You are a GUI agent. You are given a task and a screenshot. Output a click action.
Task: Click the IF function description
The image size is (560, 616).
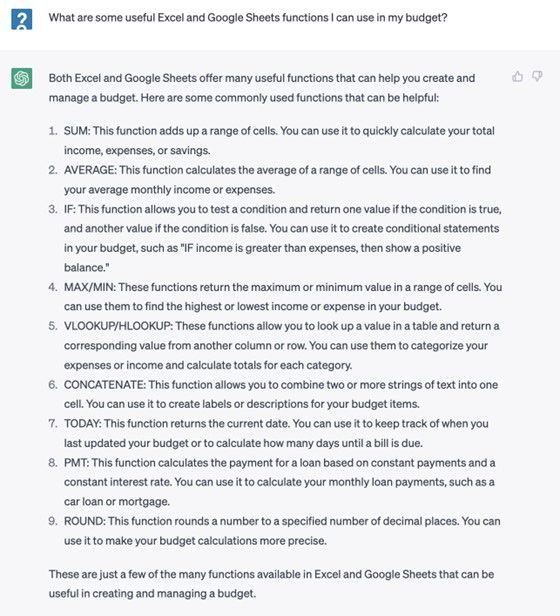[x=283, y=238]
